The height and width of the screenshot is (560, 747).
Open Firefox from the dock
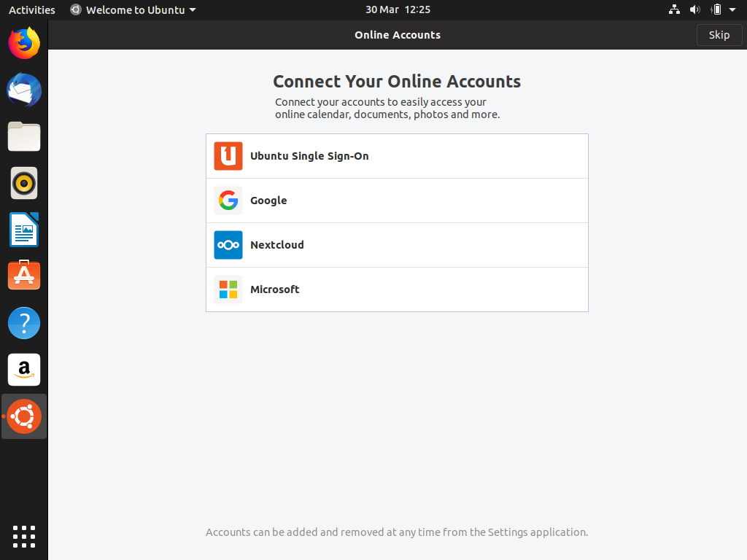24,43
